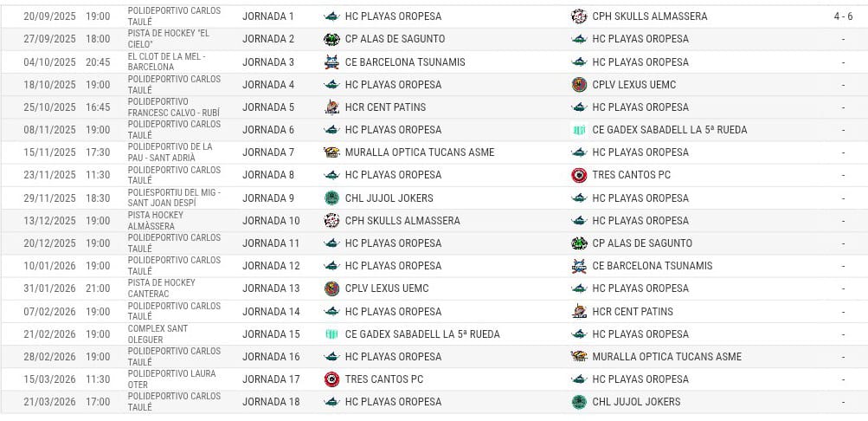The width and height of the screenshot is (868, 421).
Task: Click Tres Cantos PC logo in Jornada 8
Action: tap(578, 175)
